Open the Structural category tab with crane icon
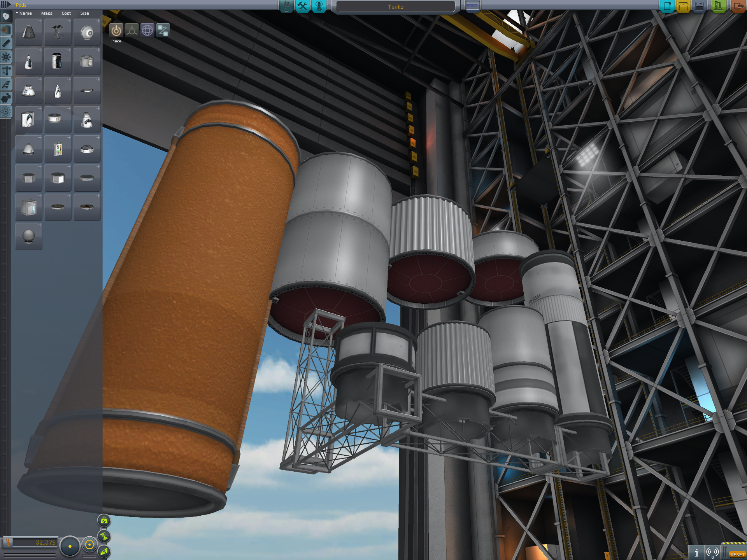This screenshot has height=560, width=747. tap(6, 71)
